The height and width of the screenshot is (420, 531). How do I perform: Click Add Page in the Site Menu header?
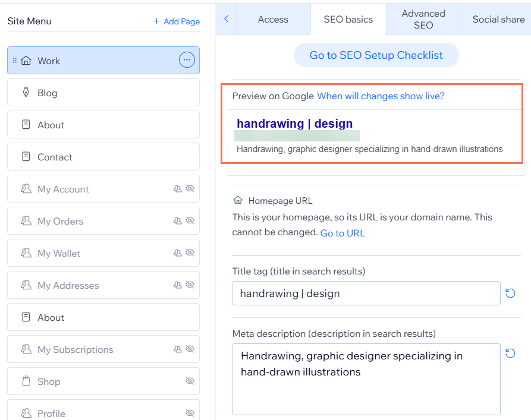[177, 21]
